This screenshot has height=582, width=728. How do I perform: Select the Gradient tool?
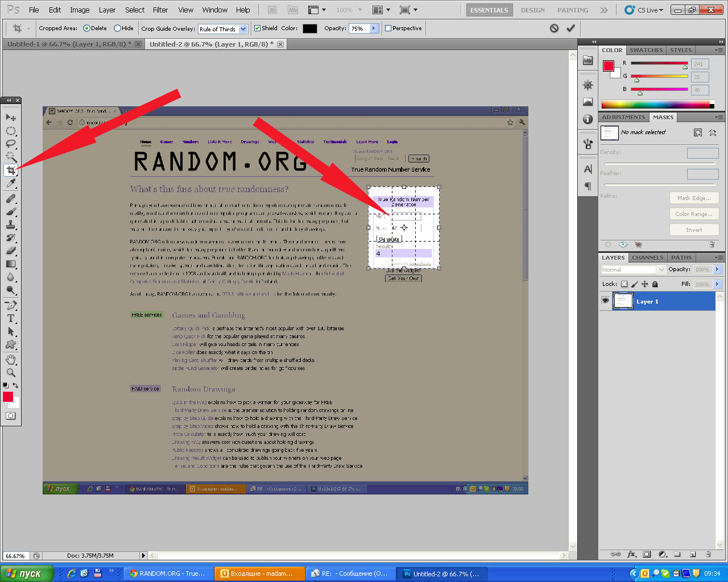[11, 264]
